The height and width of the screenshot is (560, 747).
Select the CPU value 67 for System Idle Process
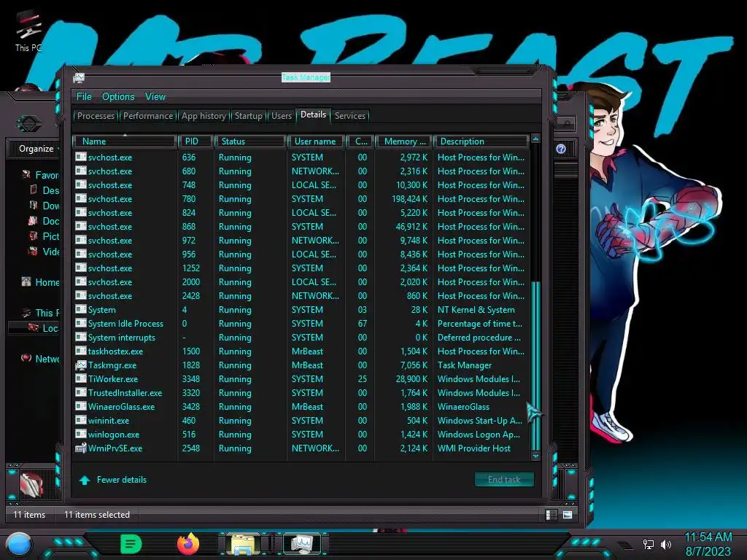pos(362,323)
